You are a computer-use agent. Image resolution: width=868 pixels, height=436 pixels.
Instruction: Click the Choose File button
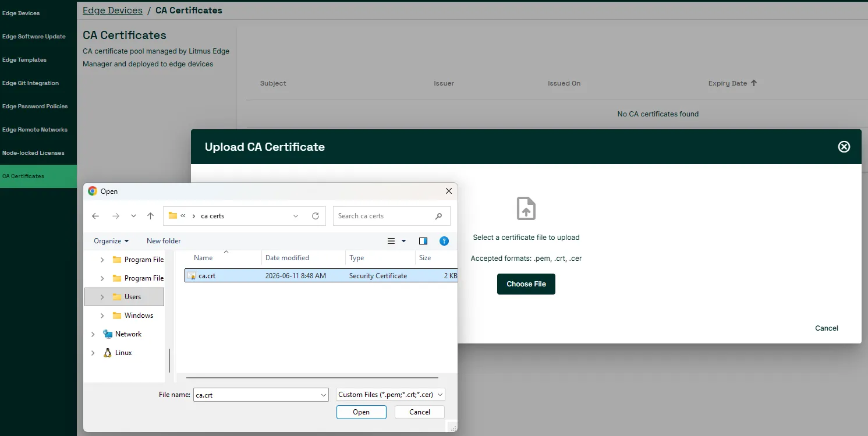pyautogui.click(x=526, y=284)
